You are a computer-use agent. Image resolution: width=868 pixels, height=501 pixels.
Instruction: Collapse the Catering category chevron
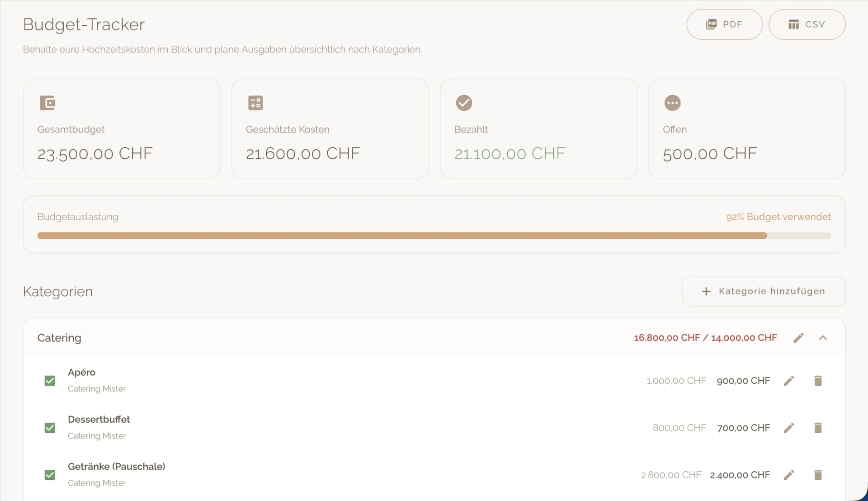pyautogui.click(x=823, y=338)
